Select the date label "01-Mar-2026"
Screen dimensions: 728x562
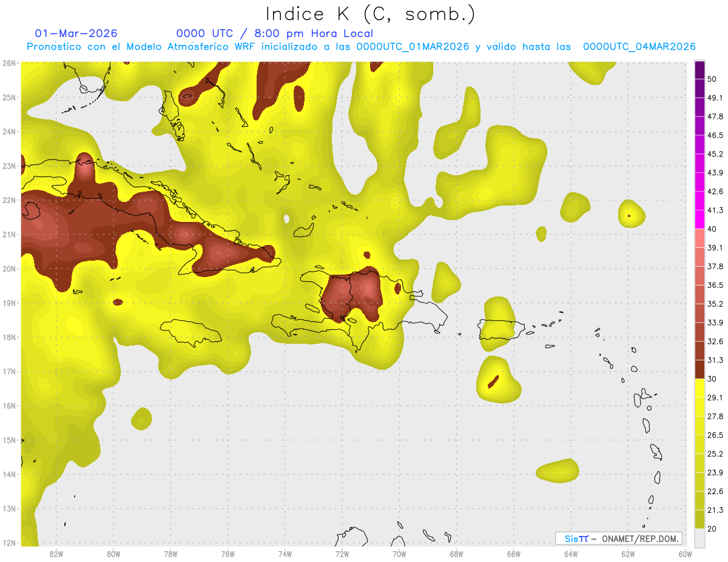tap(76, 33)
